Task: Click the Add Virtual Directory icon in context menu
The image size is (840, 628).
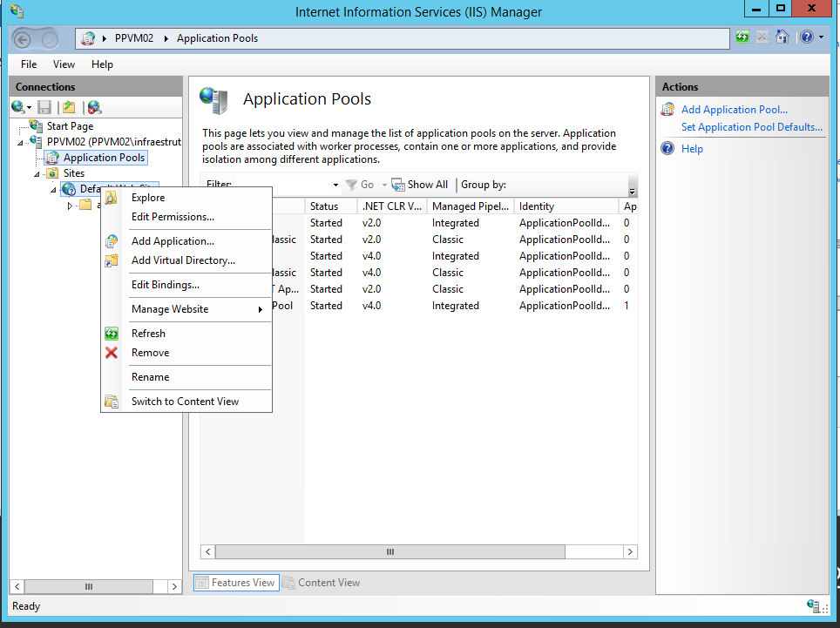Action: point(112,260)
